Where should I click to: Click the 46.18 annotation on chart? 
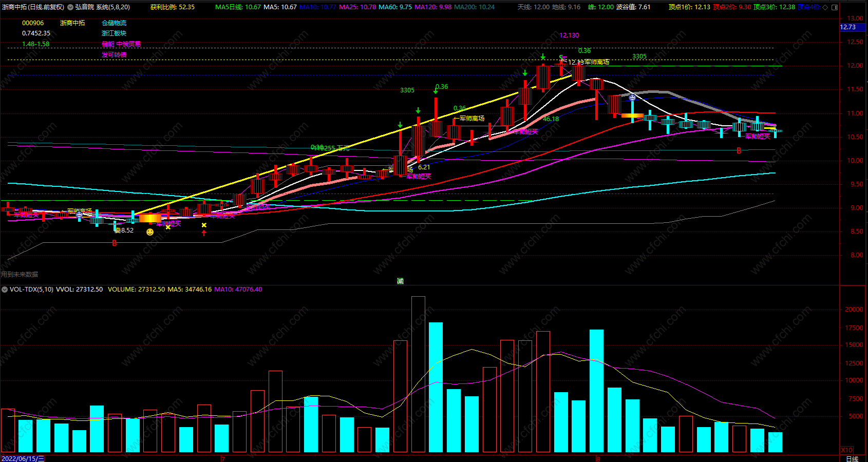(551, 119)
